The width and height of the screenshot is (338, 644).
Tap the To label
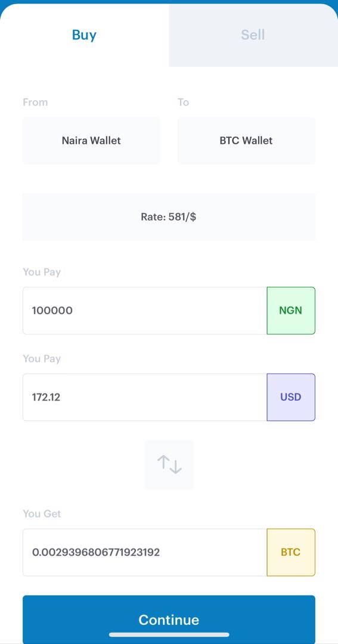tap(183, 102)
